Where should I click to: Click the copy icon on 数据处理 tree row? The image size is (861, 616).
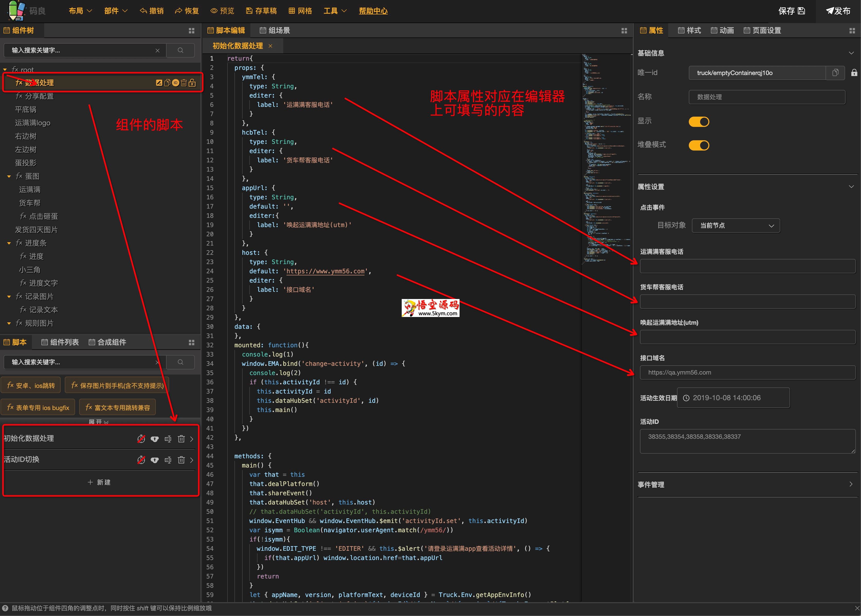(167, 83)
